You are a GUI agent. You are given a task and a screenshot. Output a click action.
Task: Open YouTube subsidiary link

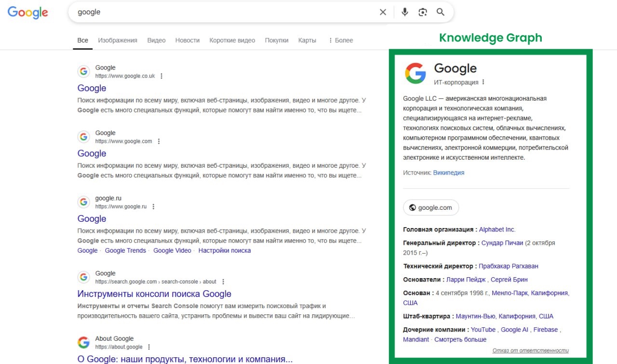483,330
